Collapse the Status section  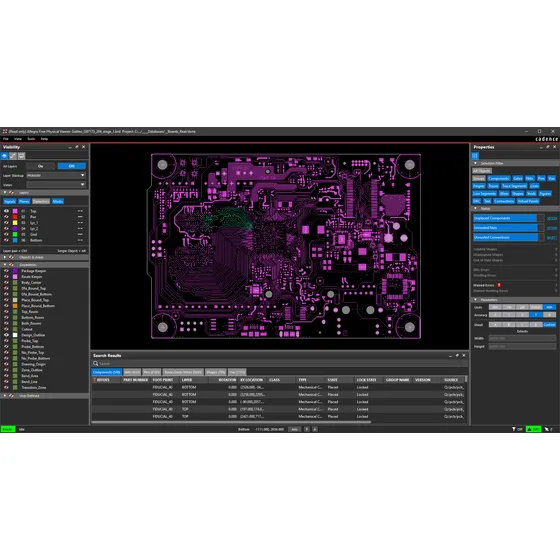475,209
